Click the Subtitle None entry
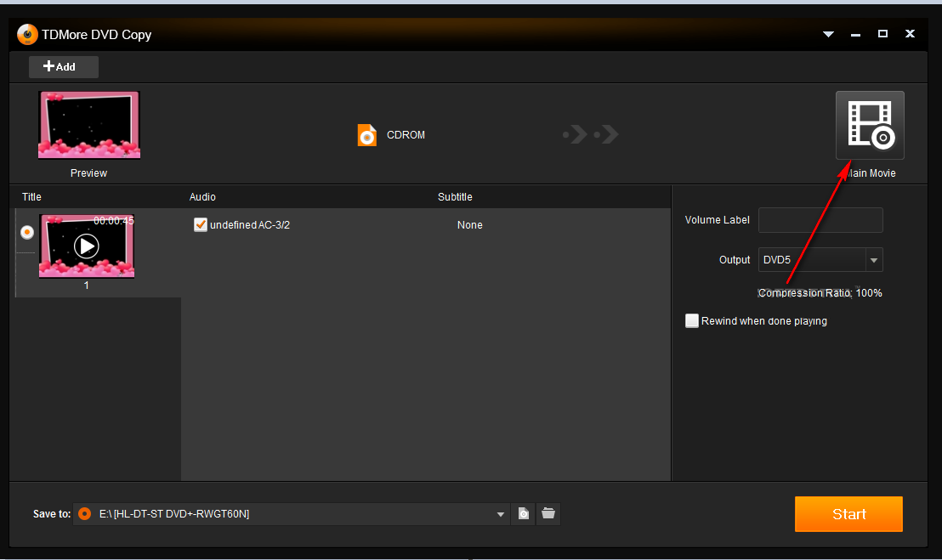The height and width of the screenshot is (560, 942). [469, 225]
